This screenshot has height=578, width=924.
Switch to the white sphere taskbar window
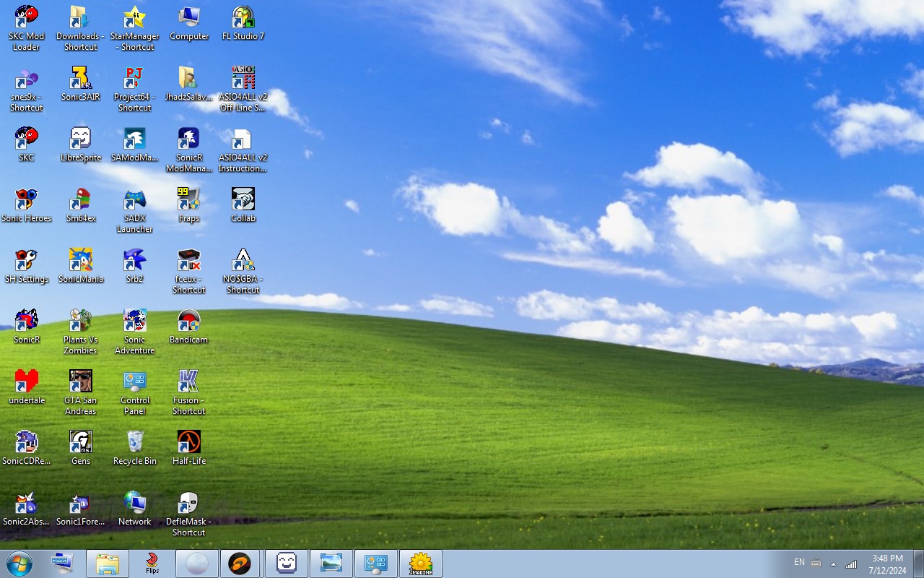pyautogui.click(x=197, y=564)
